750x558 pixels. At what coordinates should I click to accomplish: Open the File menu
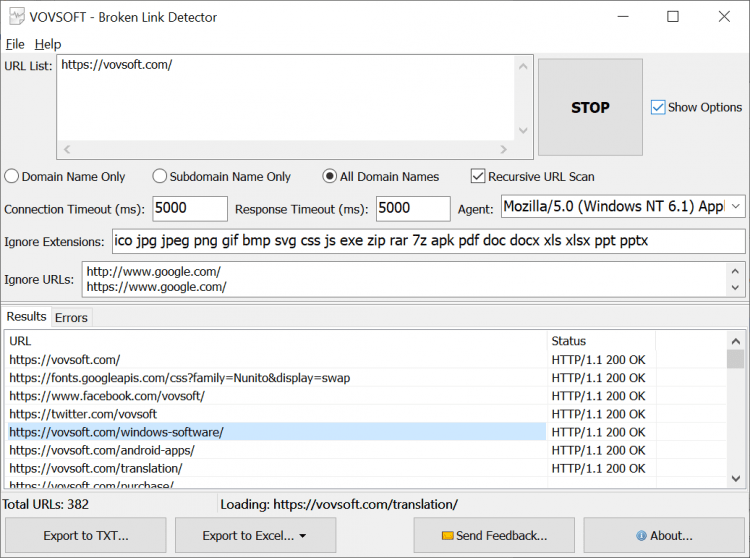tap(15, 44)
